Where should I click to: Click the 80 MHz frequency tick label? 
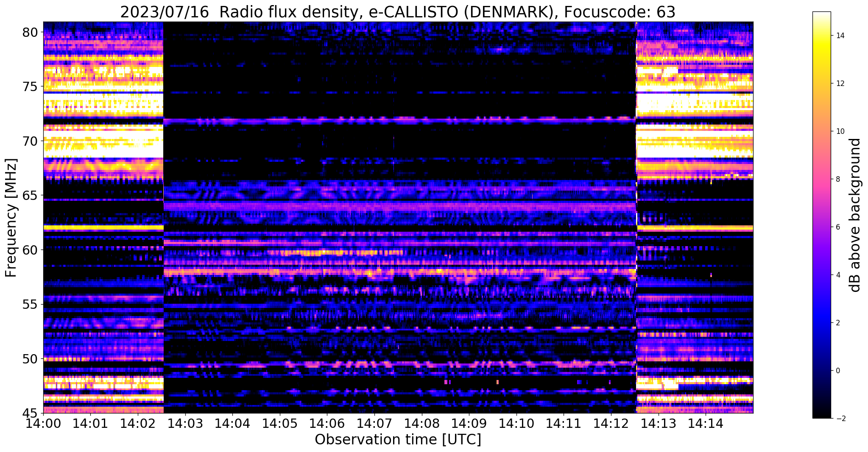30,32
